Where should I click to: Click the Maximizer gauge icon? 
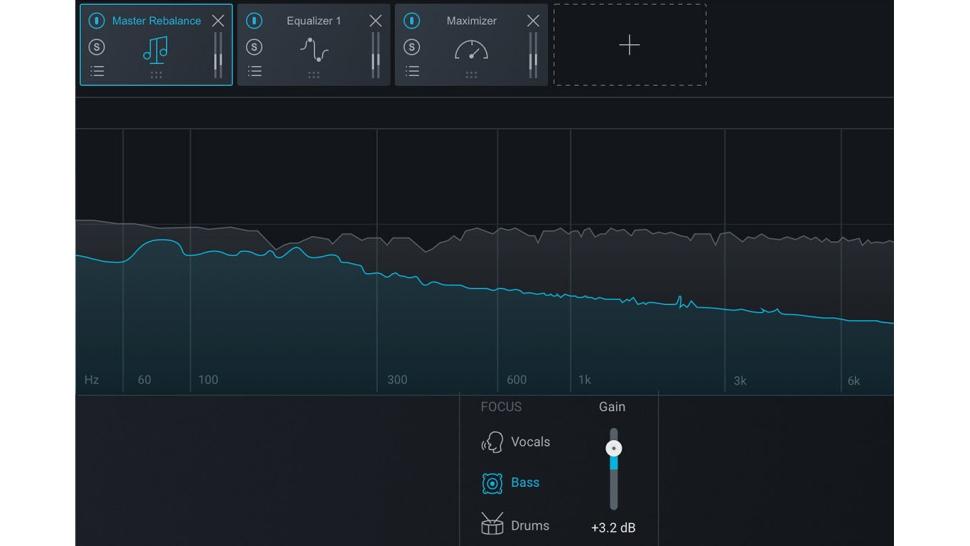pyautogui.click(x=471, y=49)
